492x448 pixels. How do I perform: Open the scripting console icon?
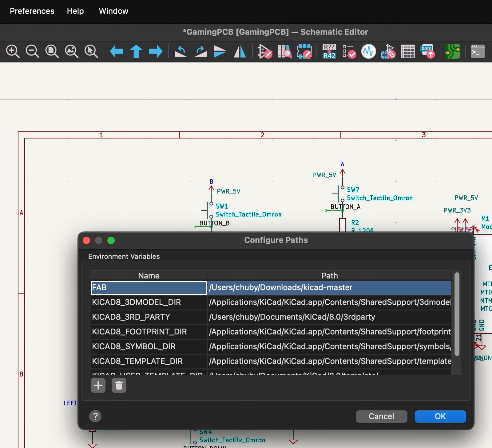478,51
